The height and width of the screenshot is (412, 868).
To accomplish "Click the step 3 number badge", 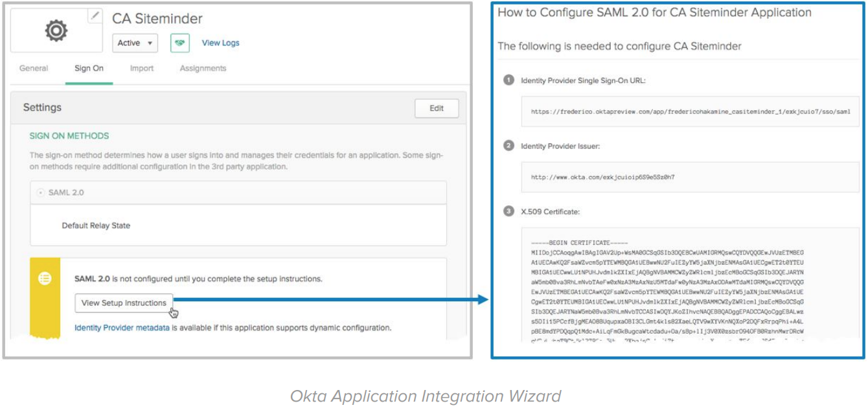I will pyautogui.click(x=509, y=211).
